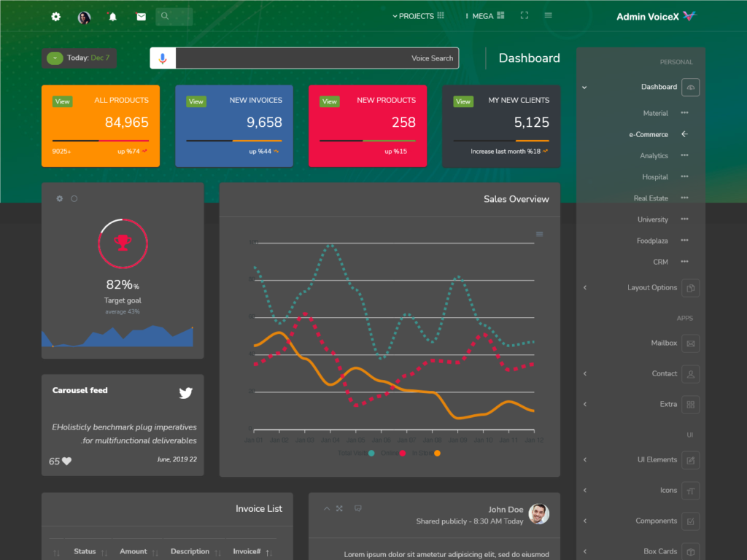747x560 pixels.
Task: Click View on the NEW INVOICES card
Action: [x=196, y=101]
